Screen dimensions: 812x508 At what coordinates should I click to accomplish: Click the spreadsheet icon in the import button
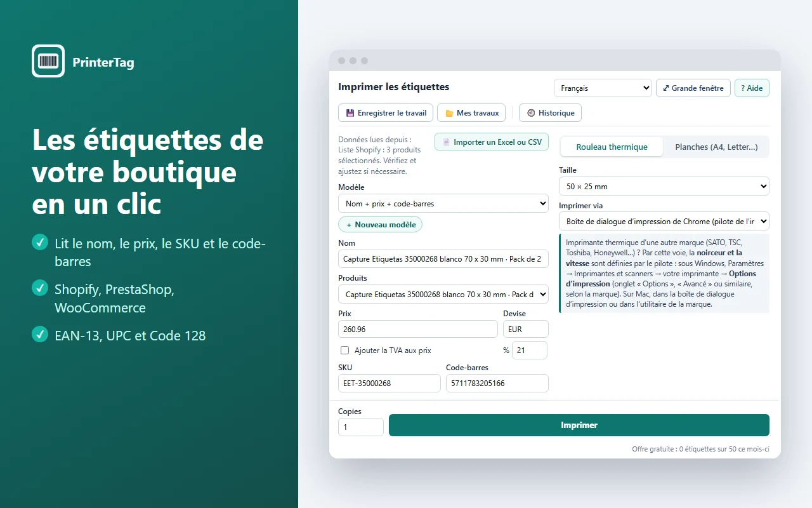click(x=446, y=142)
